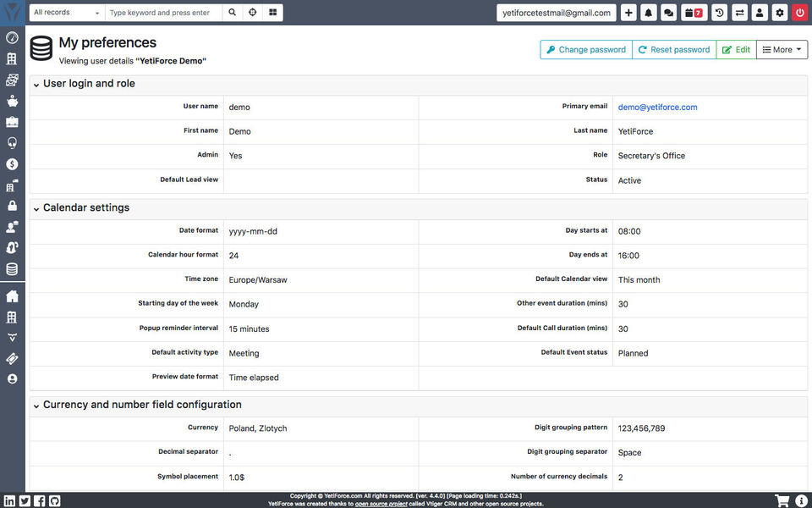The height and width of the screenshot is (508, 812).
Task: Open the database stack sidebar icon
Action: [x=12, y=268]
